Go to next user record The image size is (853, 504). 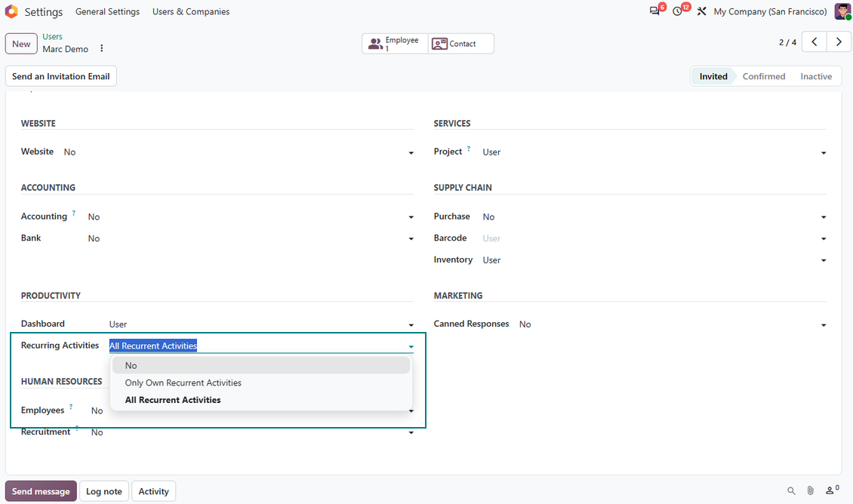click(839, 41)
